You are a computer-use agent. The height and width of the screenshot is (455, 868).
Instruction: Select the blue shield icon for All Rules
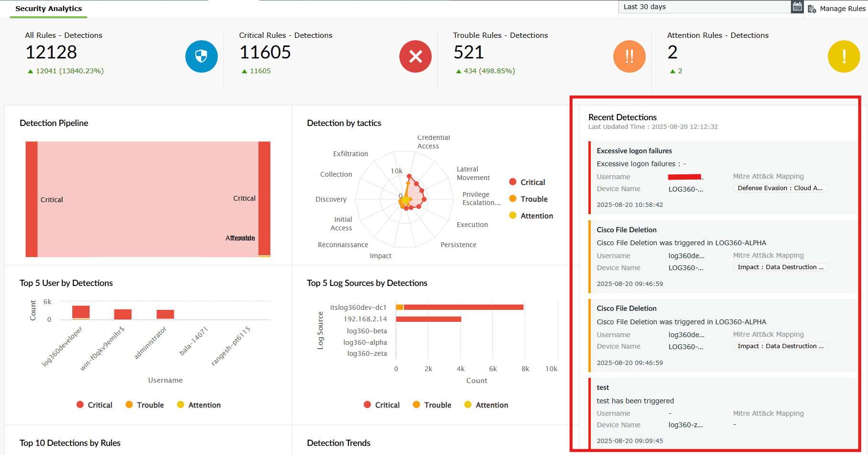[x=201, y=56]
